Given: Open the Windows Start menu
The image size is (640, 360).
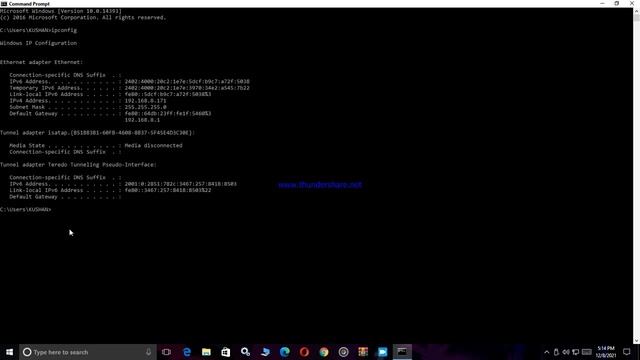Looking at the screenshot, I should coord(9,352).
